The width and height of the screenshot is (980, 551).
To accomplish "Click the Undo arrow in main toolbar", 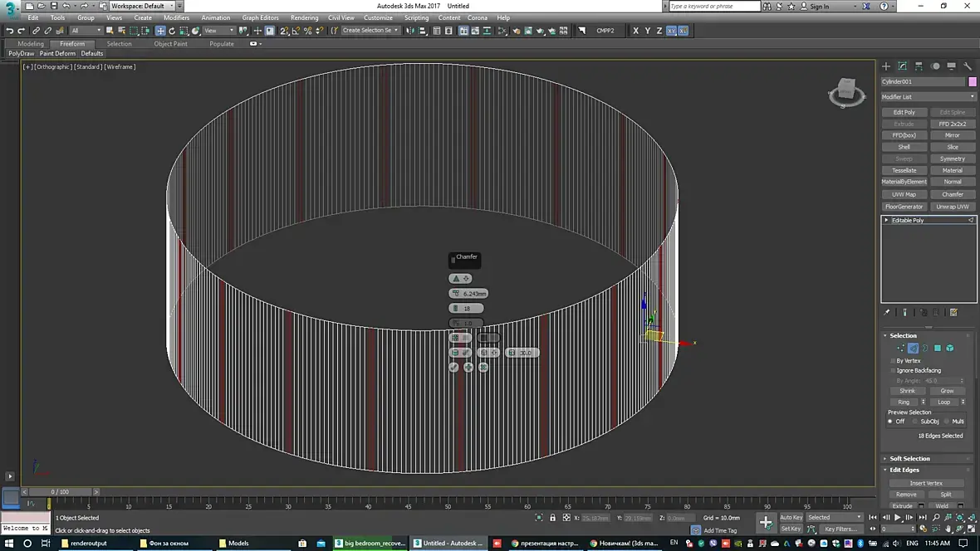I will pyautogui.click(x=9, y=31).
